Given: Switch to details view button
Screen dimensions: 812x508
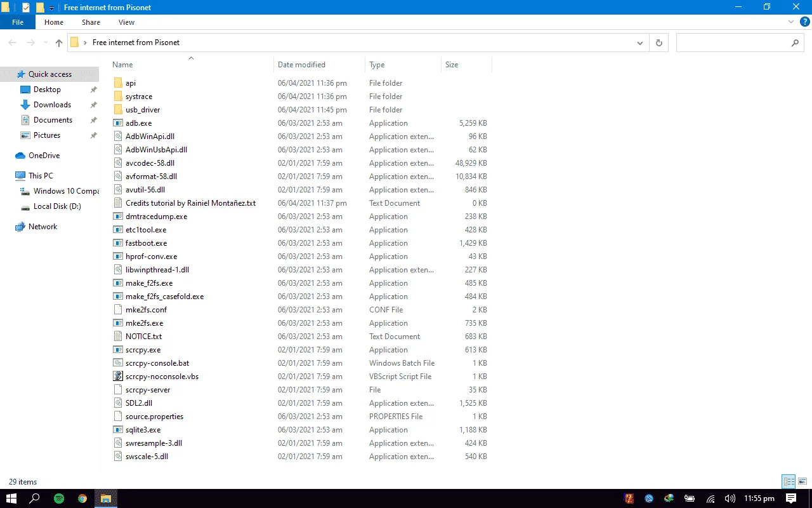Looking at the screenshot, I should pyautogui.click(x=789, y=481).
